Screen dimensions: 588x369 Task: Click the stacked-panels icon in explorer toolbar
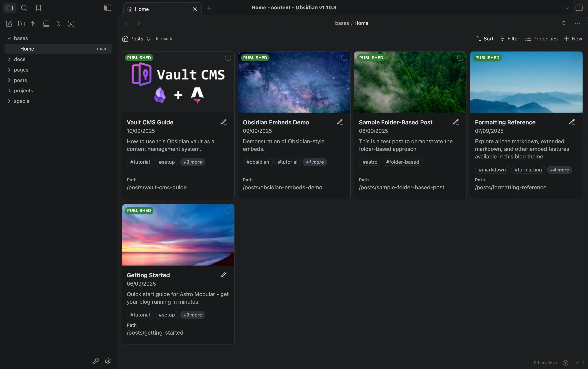46,24
